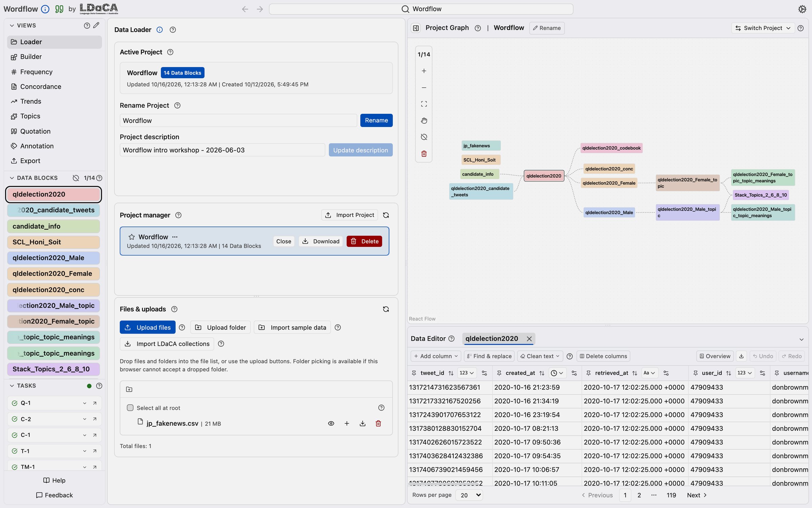Image resolution: width=812 pixels, height=508 pixels.
Task: Switch to the Concordance view
Action: click(54, 87)
